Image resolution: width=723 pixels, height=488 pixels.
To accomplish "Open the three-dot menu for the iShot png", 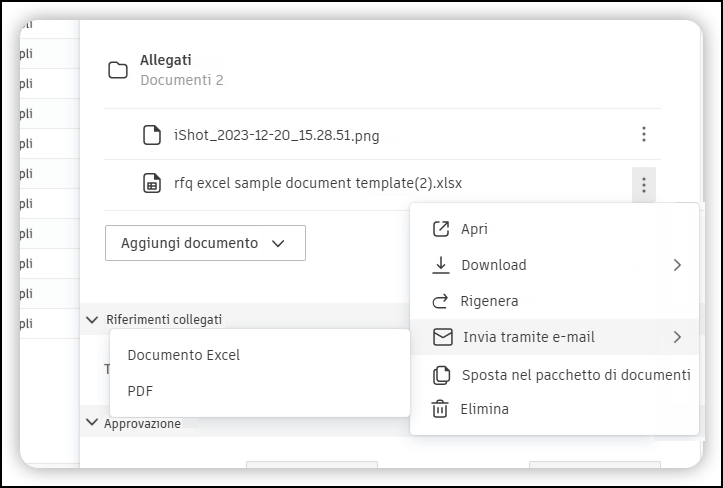I will (x=644, y=134).
